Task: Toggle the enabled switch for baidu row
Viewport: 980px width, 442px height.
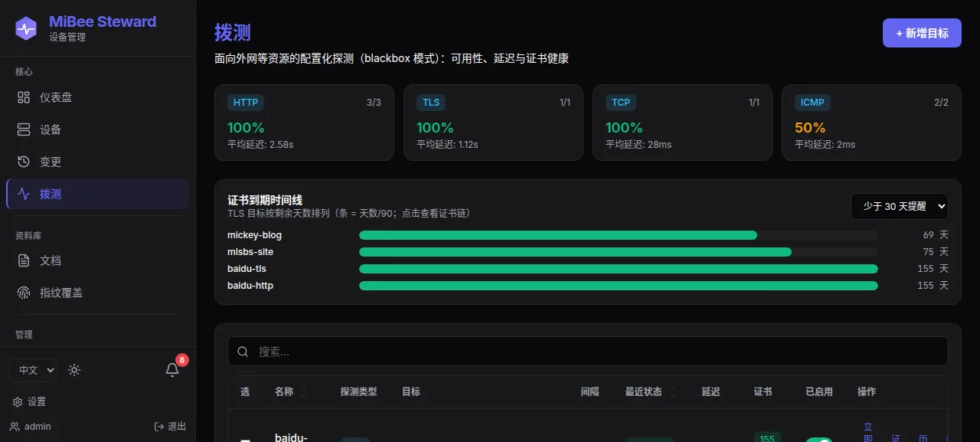Action: point(819,440)
